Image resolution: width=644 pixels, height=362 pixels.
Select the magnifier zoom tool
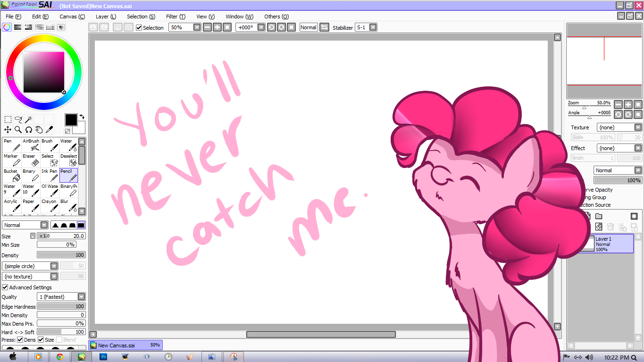18,129
